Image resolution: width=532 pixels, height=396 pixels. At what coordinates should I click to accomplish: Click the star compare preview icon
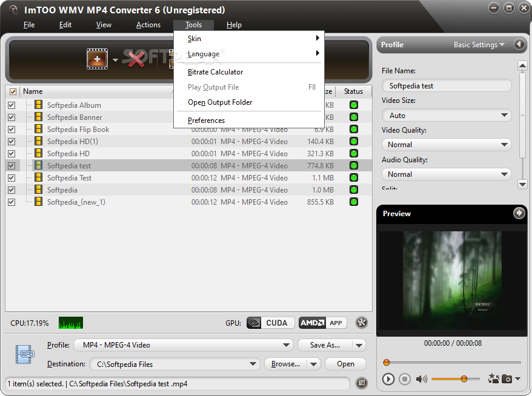point(493,378)
